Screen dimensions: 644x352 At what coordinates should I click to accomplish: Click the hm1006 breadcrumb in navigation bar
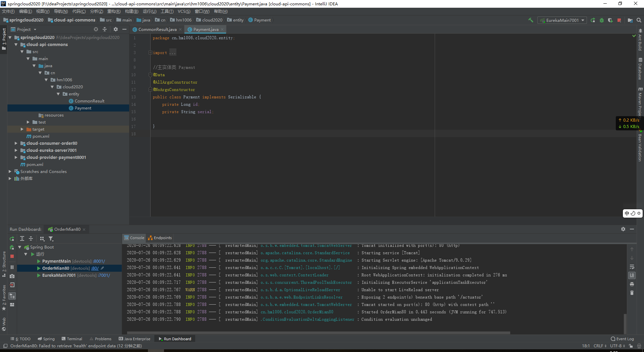pyautogui.click(x=181, y=20)
